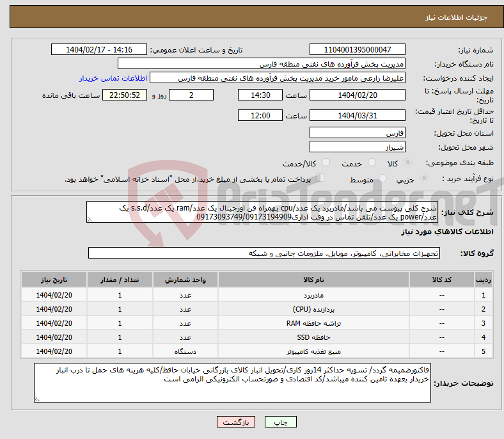This screenshot has height=439, width=504.
Task: Click the delivery province field فارس
Action: pyautogui.click(x=357, y=132)
